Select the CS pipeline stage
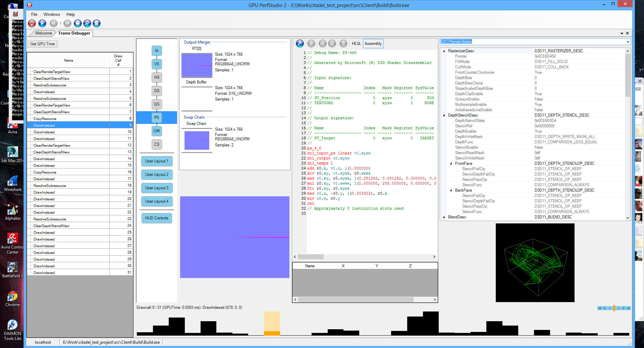 (157, 144)
